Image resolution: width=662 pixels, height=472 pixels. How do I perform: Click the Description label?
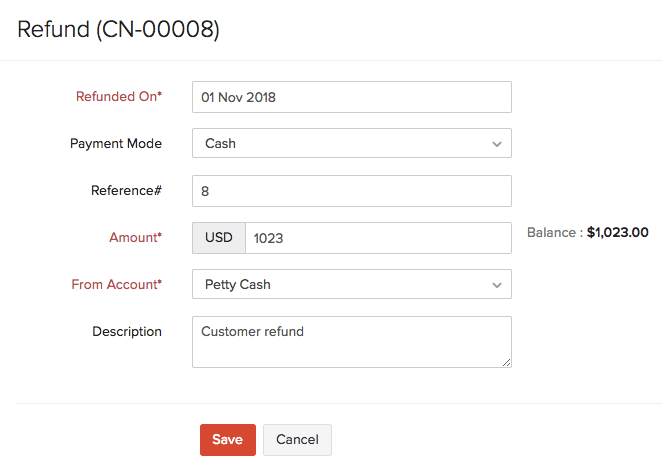pos(127,331)
